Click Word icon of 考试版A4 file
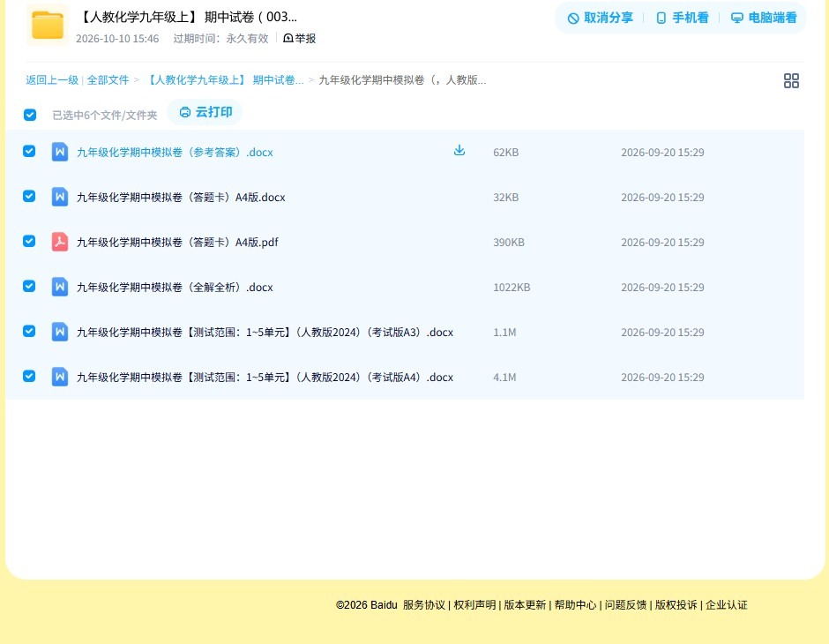Viewport: 829px width, 644px height. click(60, 377)
